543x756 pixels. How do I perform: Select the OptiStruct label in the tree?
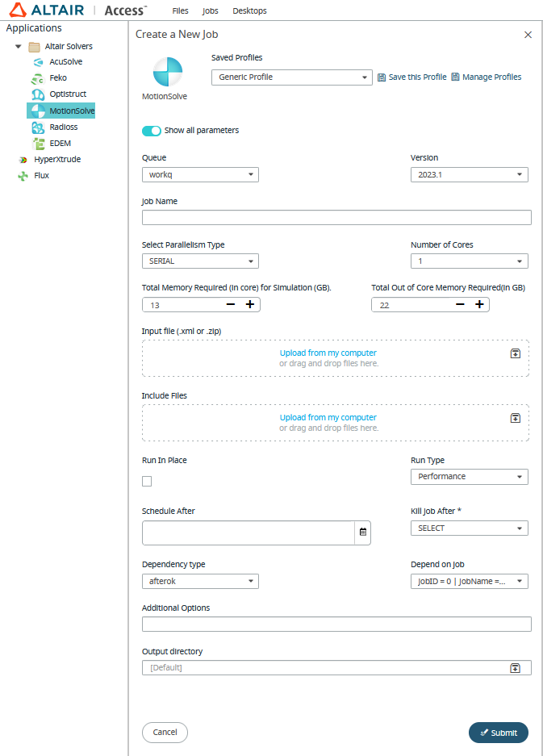[x=68, y=94]
